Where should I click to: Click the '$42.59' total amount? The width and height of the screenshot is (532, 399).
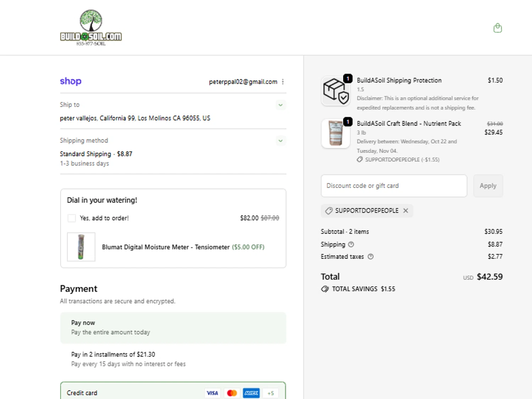coord(490,277)
